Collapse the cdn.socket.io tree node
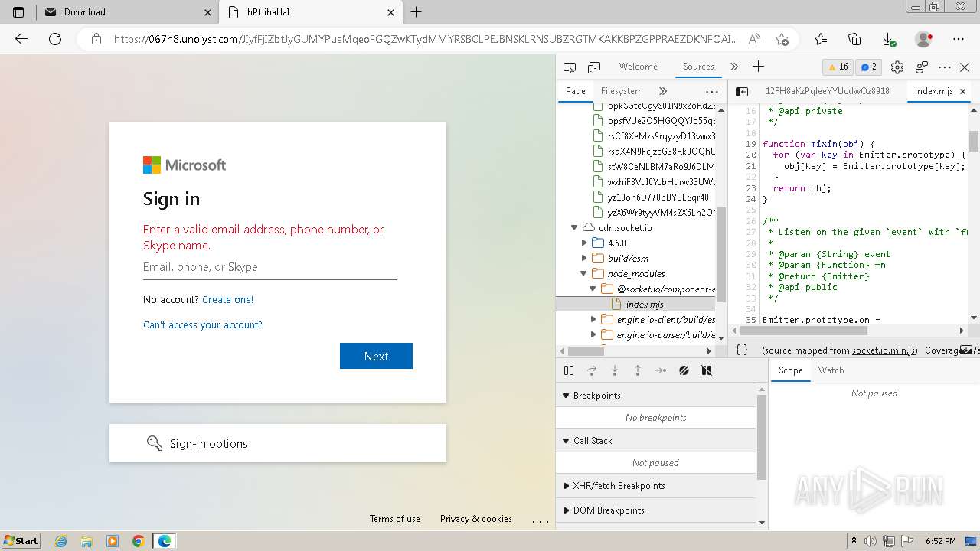This screenshot has width=980, height=551. [x=573, y=228]
